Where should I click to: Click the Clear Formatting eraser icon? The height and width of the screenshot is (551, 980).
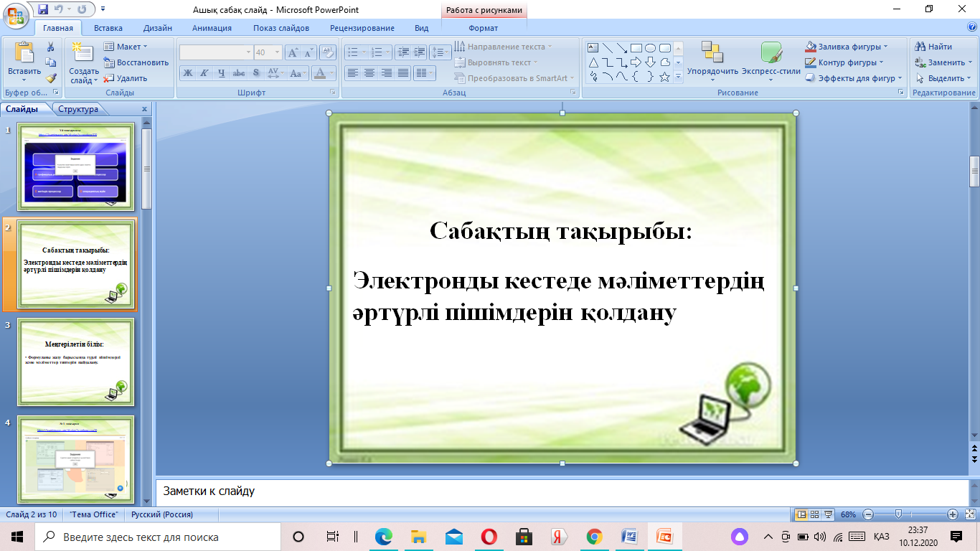[x=328, y=52]
